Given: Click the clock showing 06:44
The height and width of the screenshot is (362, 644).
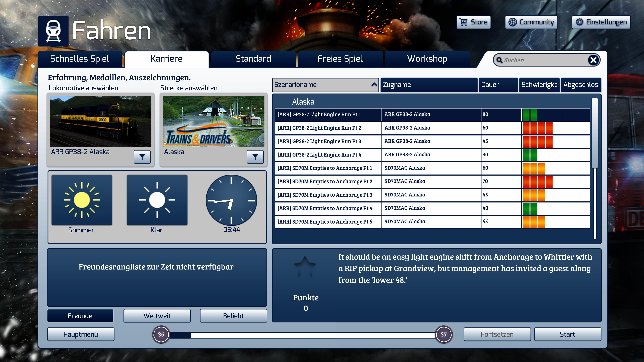Looking at the screenshot, I should pyautogui.click(x=231, y=200).
